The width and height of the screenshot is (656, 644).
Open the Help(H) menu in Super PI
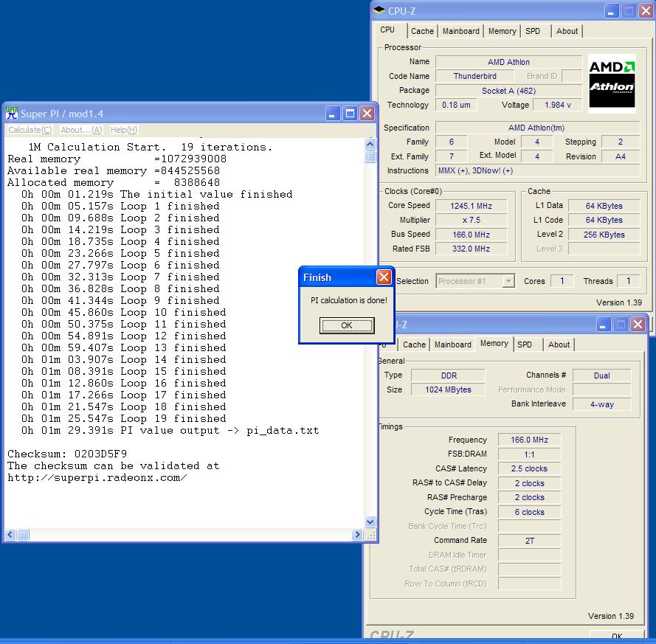pyautogui.click(x=124, y=130)
